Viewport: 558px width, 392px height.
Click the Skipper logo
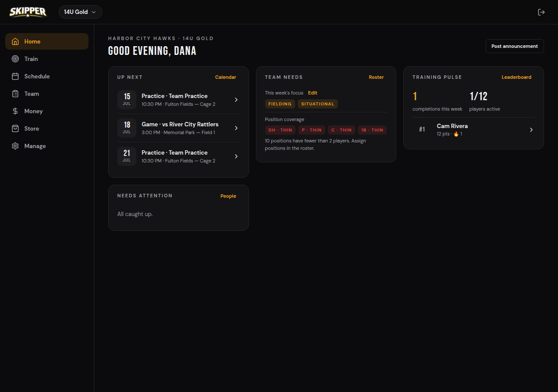28,12
